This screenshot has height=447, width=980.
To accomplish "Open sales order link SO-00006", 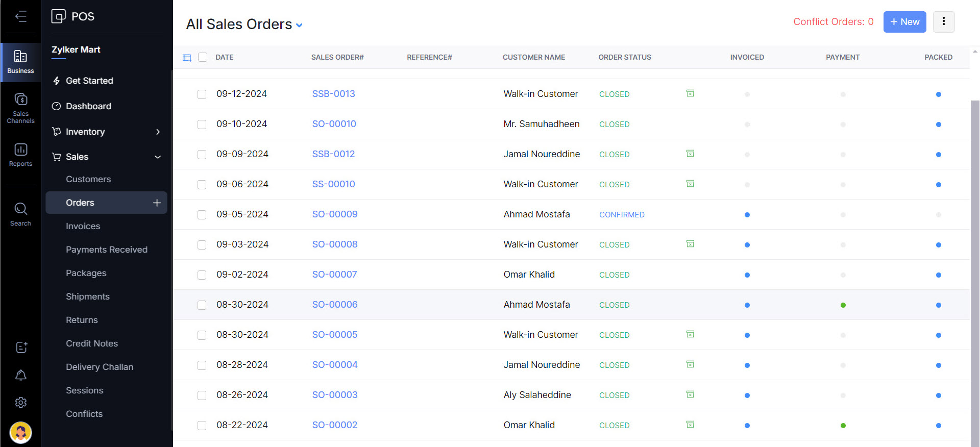I will [x=335, y=305].
